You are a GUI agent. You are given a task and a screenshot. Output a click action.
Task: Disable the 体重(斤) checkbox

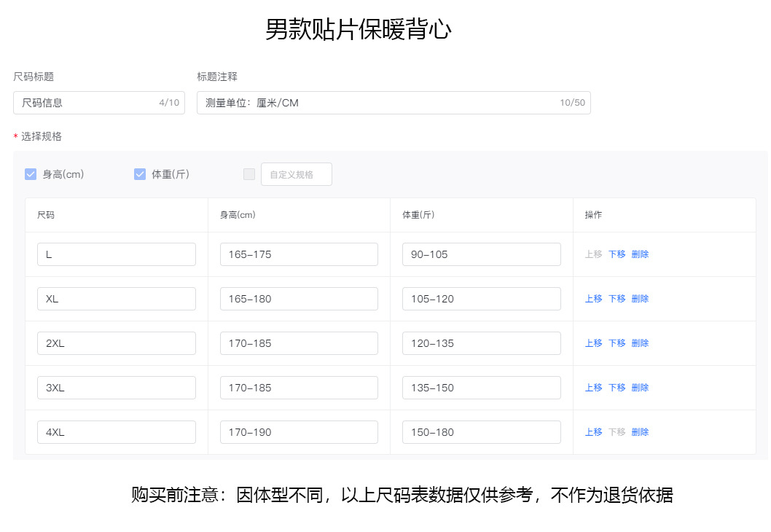click(x=139, y=173)
